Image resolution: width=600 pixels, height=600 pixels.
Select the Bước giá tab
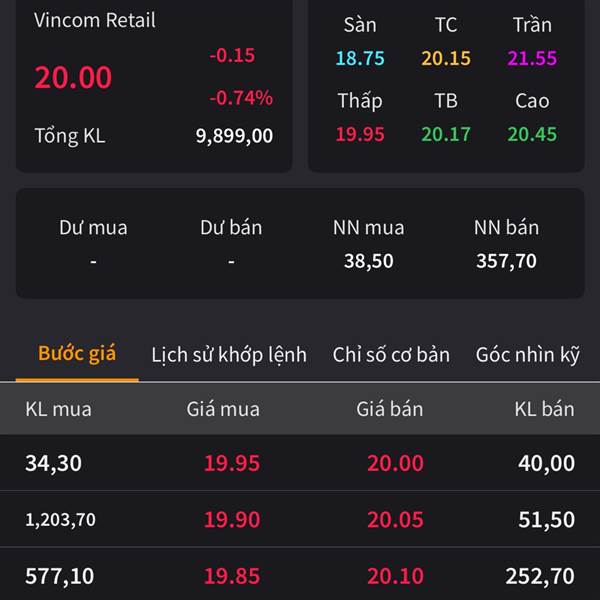[77, 353]
